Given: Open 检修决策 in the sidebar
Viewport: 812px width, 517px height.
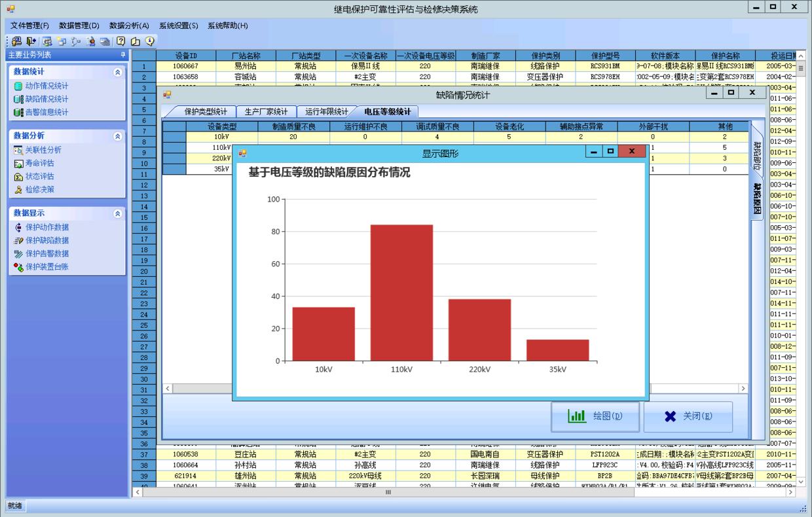Looking at the screenshot, I should point(39,189).
